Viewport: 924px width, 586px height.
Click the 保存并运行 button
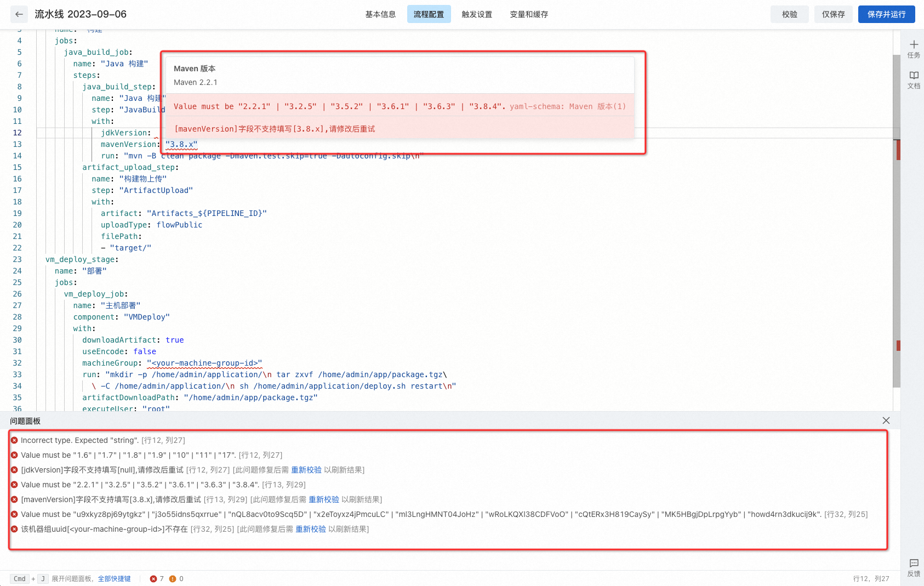pyautogui.click(x=886, y=14)
